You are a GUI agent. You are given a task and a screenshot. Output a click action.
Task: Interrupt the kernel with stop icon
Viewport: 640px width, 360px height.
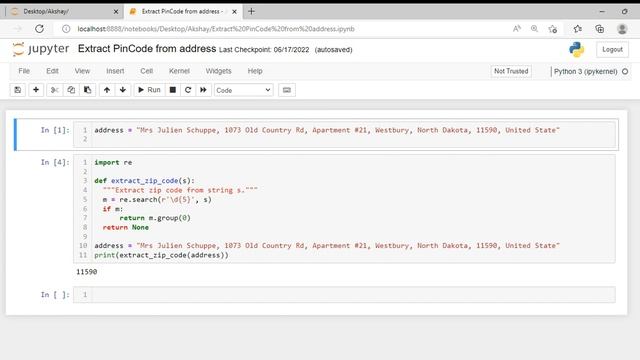click(173, 90)
